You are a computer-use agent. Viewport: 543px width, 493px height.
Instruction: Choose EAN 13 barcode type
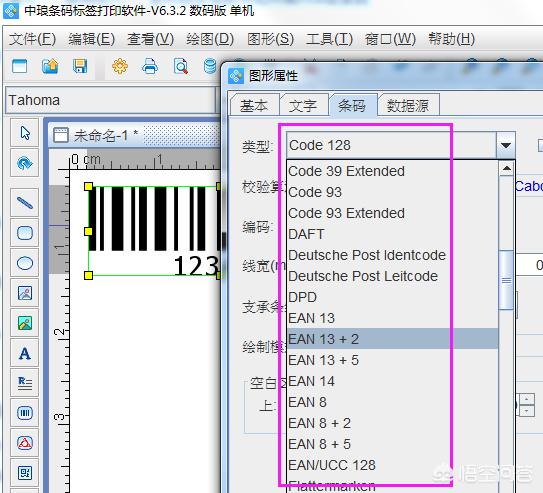point(392,318)
